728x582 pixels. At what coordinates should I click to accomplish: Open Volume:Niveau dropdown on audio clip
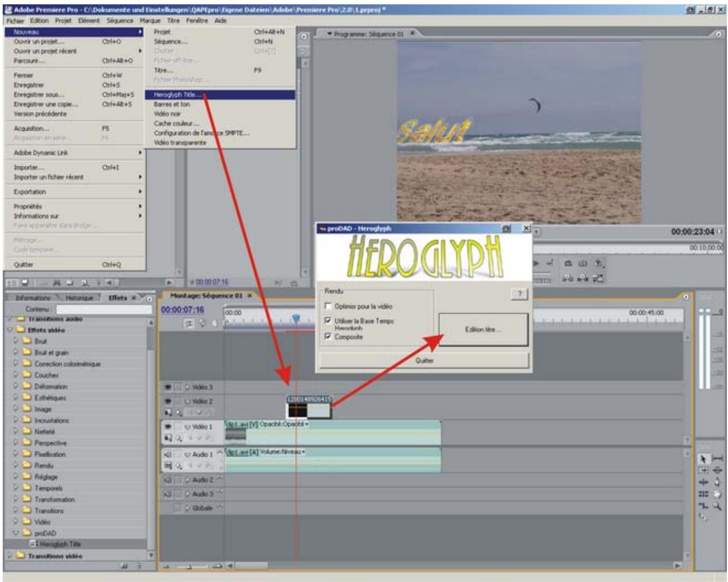[x=303, y=452]
